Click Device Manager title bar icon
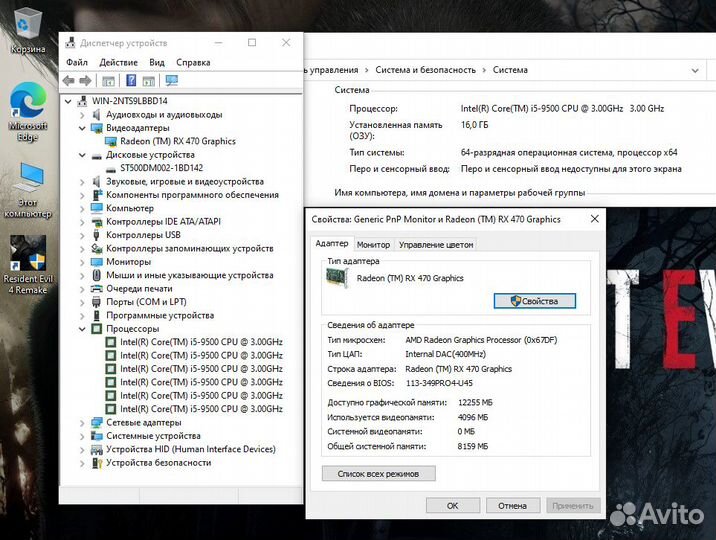Viewport: 716px width, 540px height. 70,43
